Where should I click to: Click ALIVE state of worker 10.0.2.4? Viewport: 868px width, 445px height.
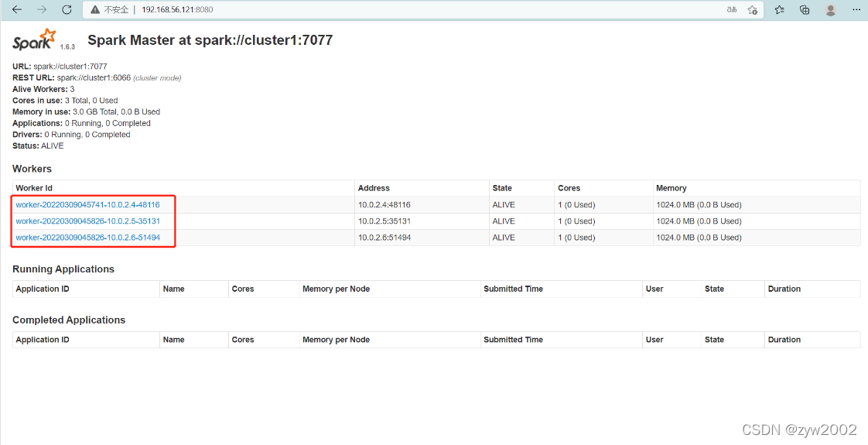[x=504, y=205]
